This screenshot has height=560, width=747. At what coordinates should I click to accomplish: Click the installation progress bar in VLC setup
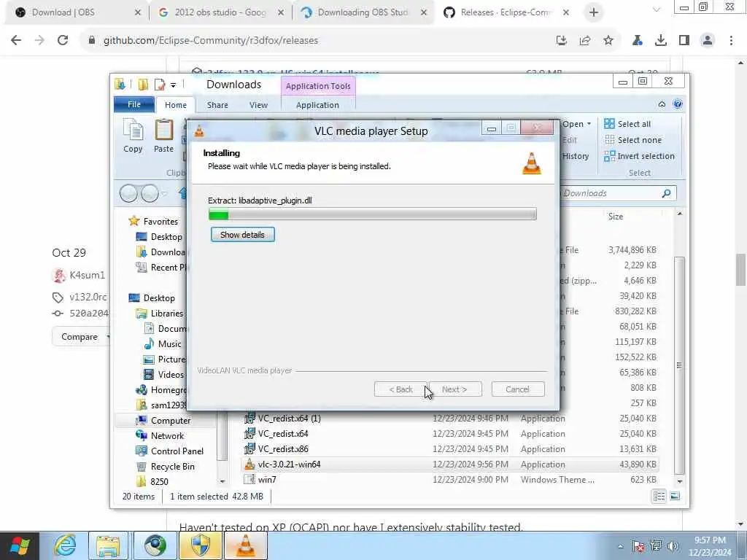click(x=373, y=214)
